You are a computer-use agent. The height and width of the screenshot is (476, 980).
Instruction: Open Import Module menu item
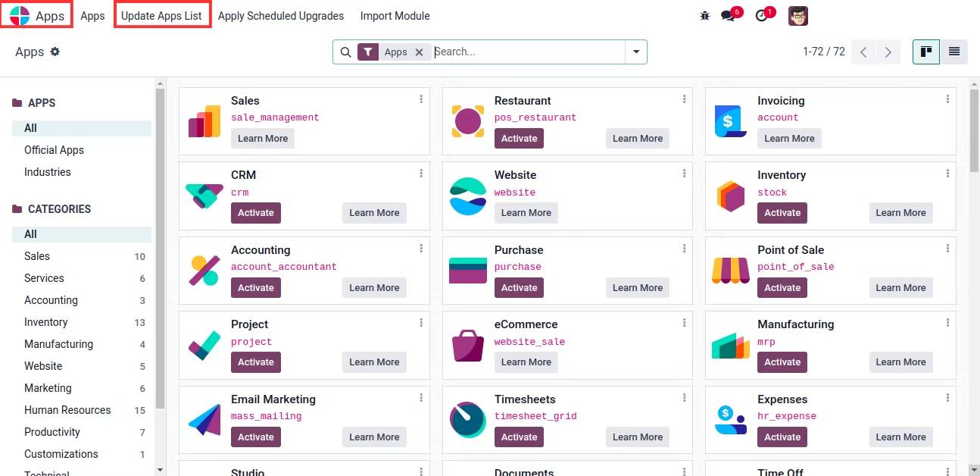[x=395, y=16]
